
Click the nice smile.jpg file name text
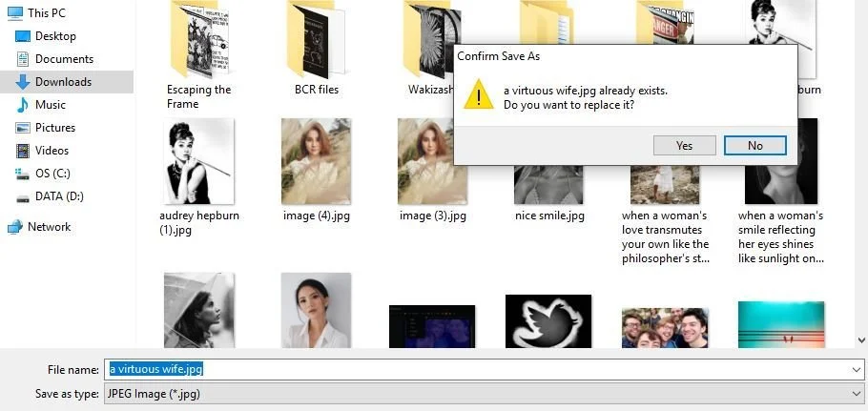pyautogui.click(x=549, y=216)
